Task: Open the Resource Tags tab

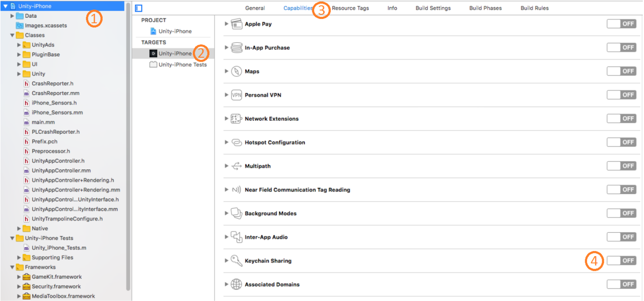Action: tap(350, 8)
